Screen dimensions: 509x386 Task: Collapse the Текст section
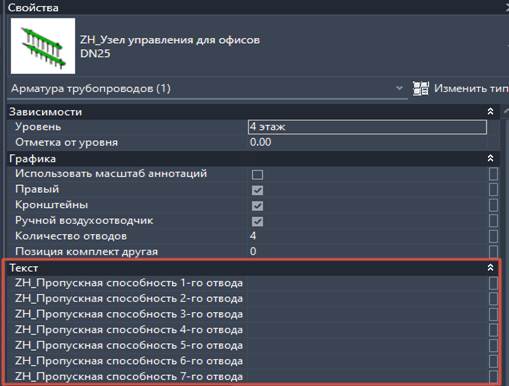point(490,268)
